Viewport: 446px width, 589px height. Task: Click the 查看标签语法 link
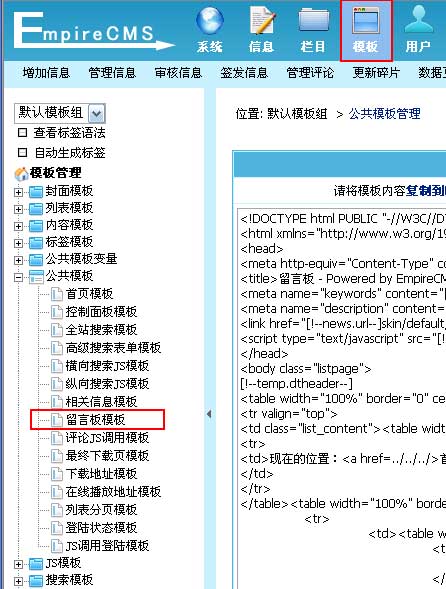[x=70, y=133]
